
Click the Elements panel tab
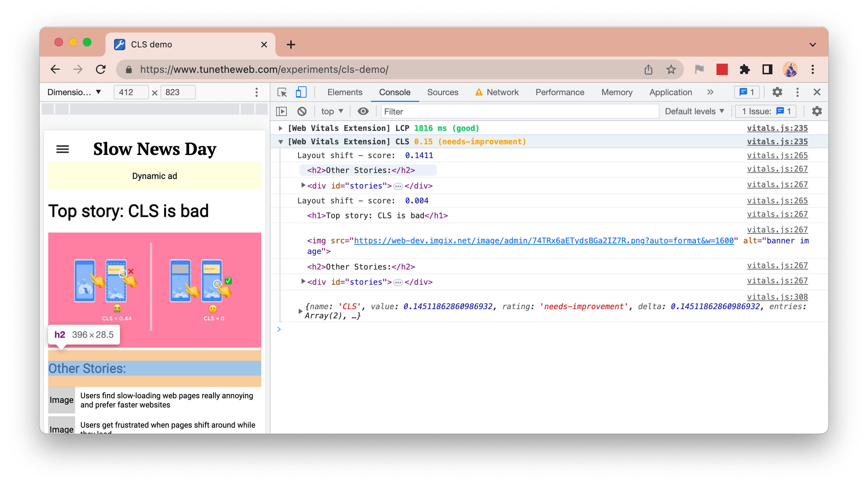345,92
